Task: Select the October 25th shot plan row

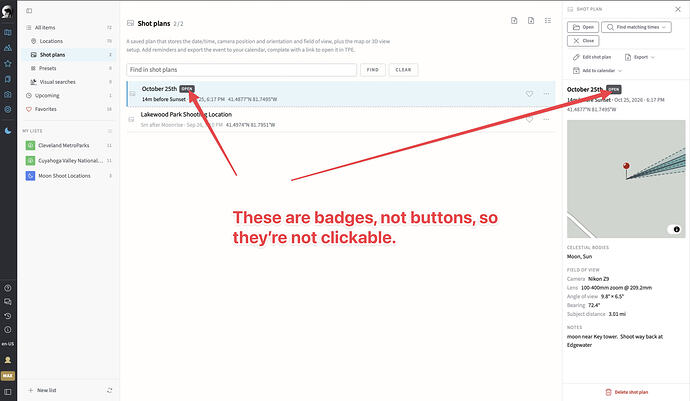Action: [341, 94]
